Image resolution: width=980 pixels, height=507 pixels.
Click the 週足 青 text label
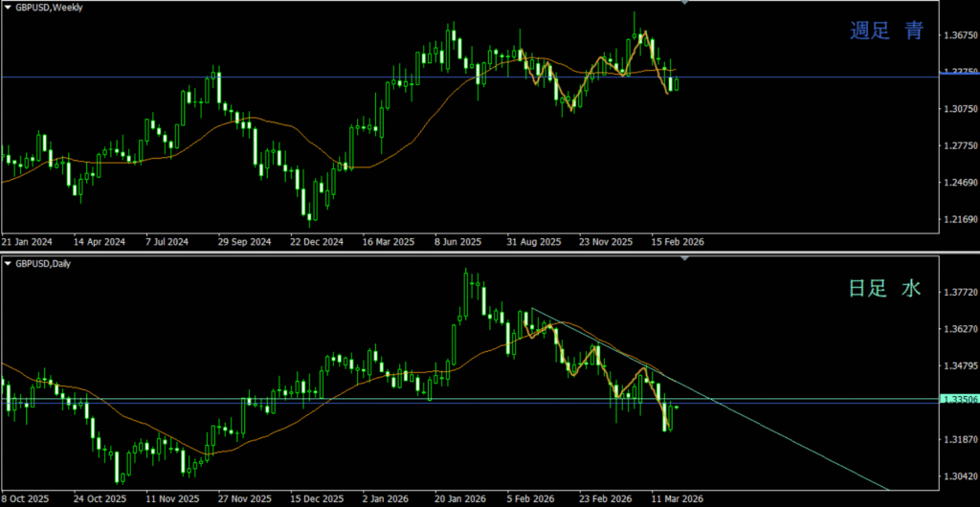[x=886, y=31]
